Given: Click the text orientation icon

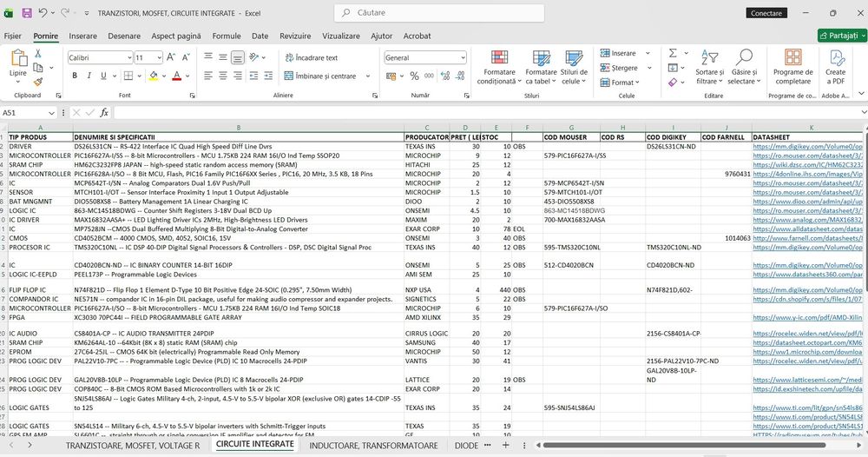Looking at the screenshot, I should [254, 57].
